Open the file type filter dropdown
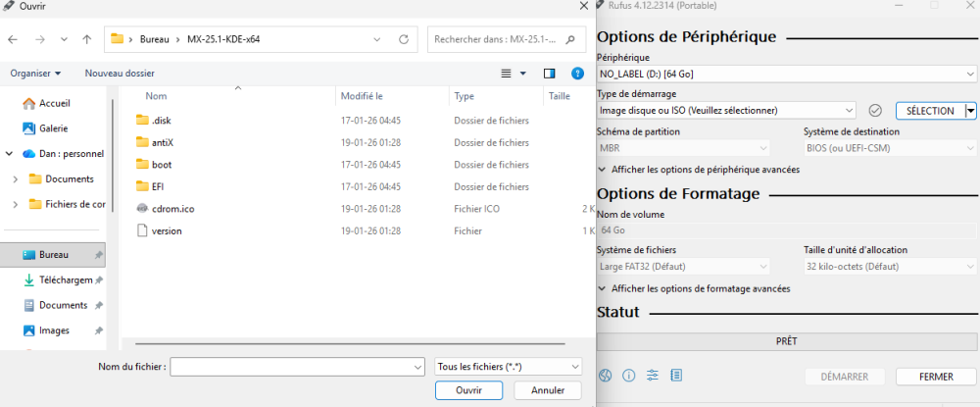Screen dimensions: 980x407 pos(508,366)
